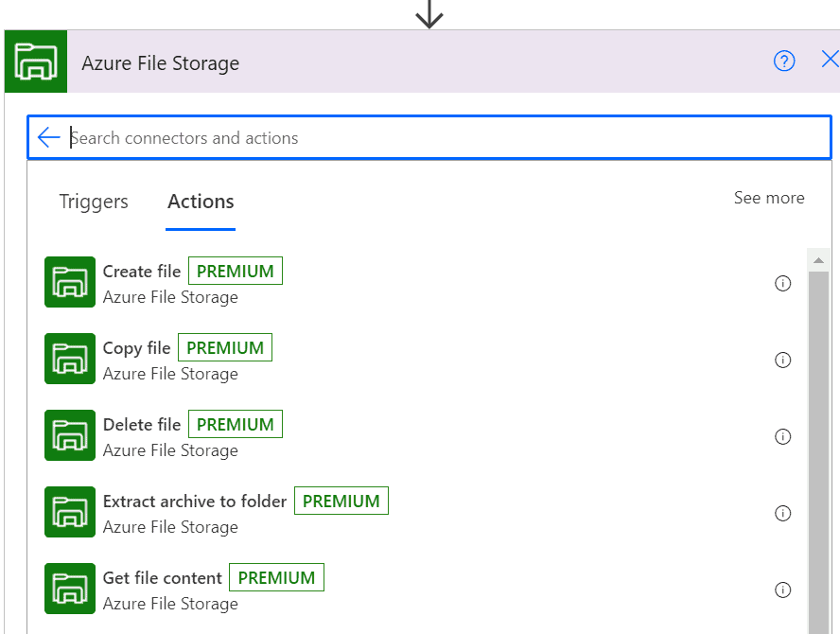Click the Create file action icon

click(70, 282)
